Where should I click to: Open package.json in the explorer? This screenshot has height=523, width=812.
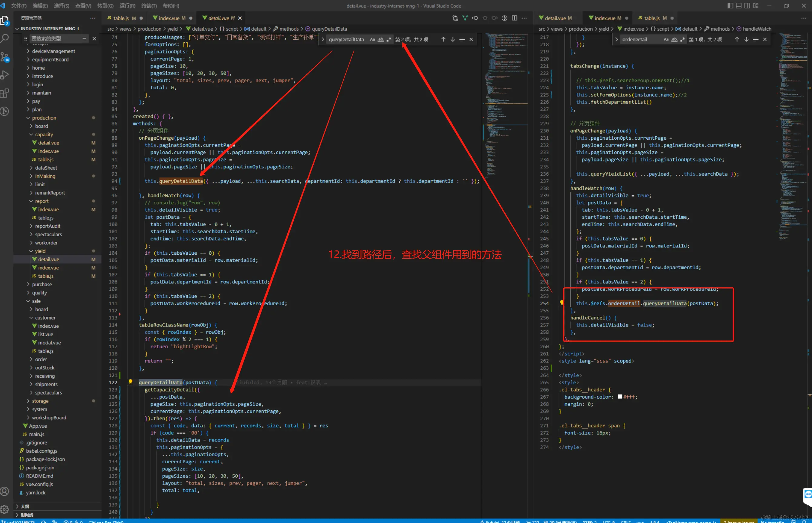pos(40,467)
